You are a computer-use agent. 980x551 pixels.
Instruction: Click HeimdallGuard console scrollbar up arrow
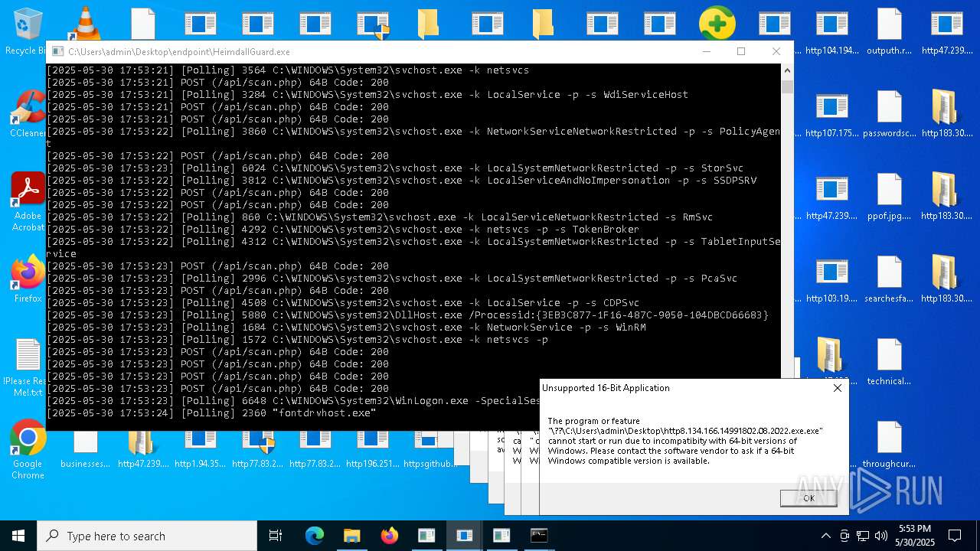(x=786, y=70)
